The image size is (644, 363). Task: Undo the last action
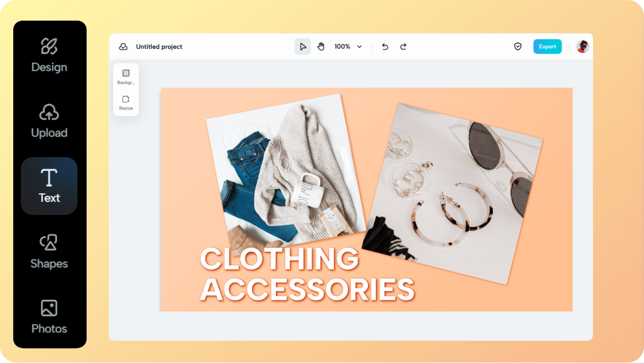coord(385,46)
